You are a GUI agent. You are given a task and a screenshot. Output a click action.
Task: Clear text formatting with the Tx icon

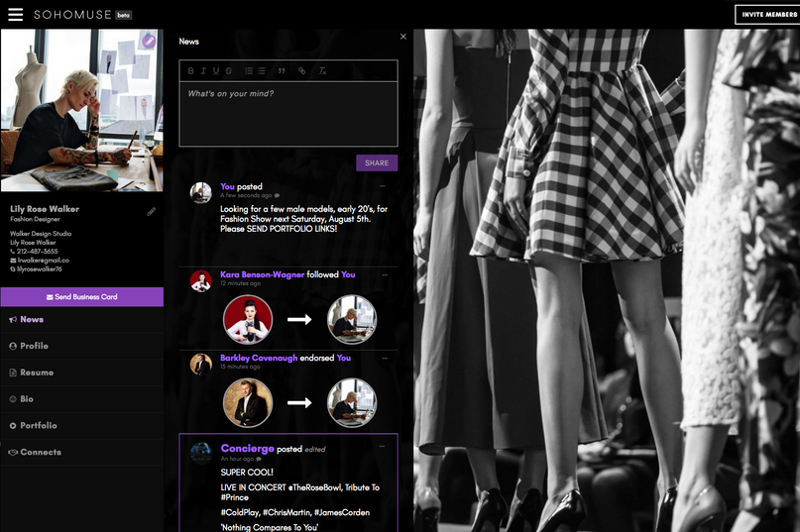(322, 71)
